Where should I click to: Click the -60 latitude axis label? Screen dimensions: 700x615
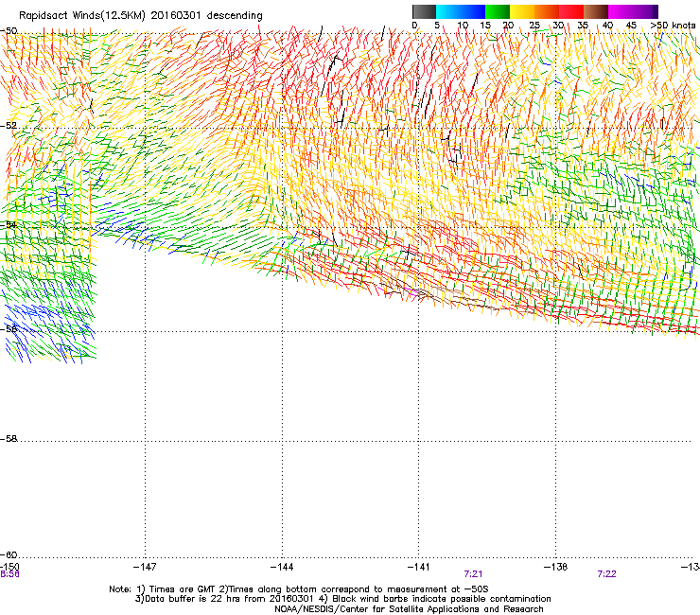9,554
